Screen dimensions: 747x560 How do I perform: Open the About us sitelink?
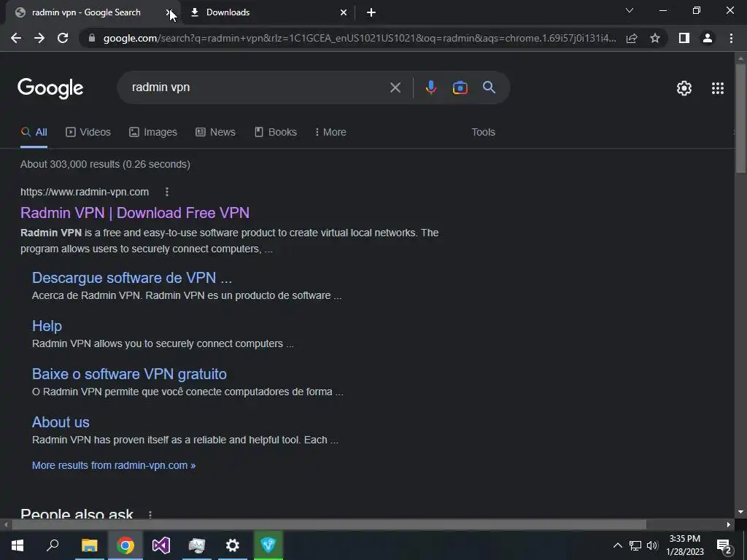coord(61,422)
